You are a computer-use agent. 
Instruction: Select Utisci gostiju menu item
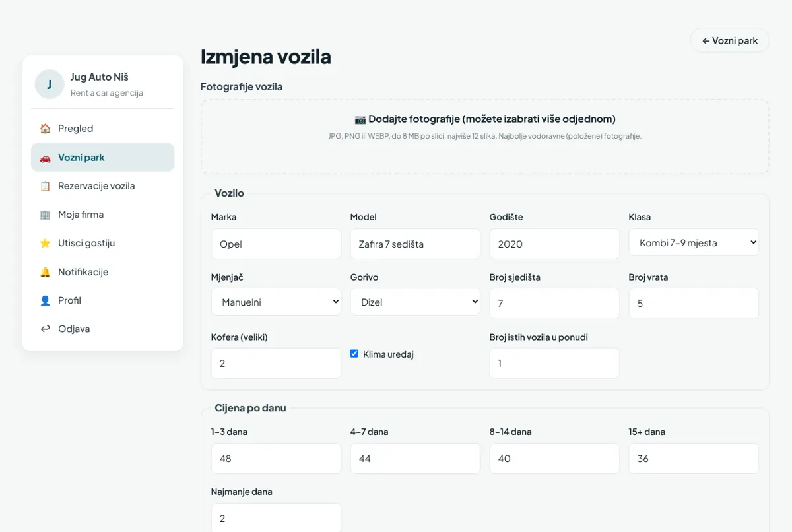[x=102, y=243]
